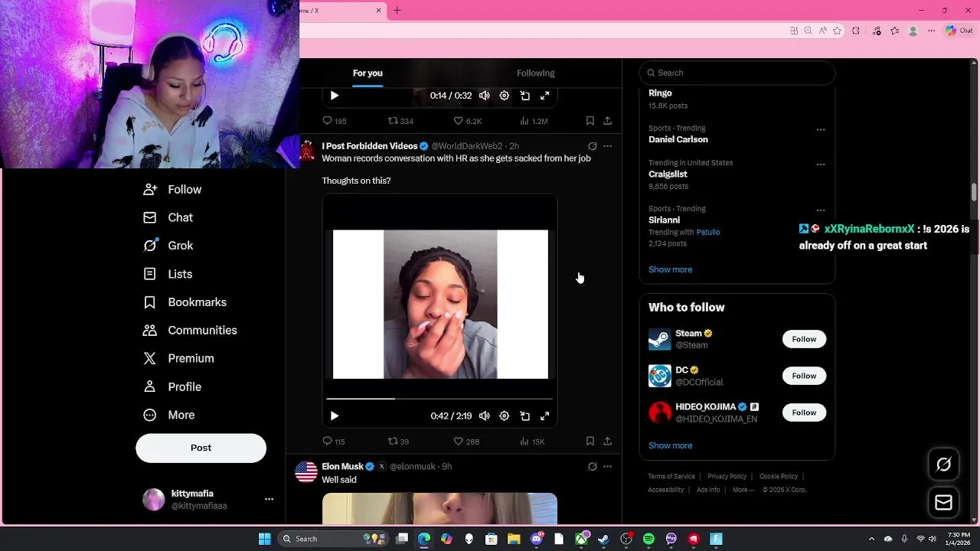Repost the post with 39 reposts
The height and width of the screenshot is (551, 980).
(398, 442)
